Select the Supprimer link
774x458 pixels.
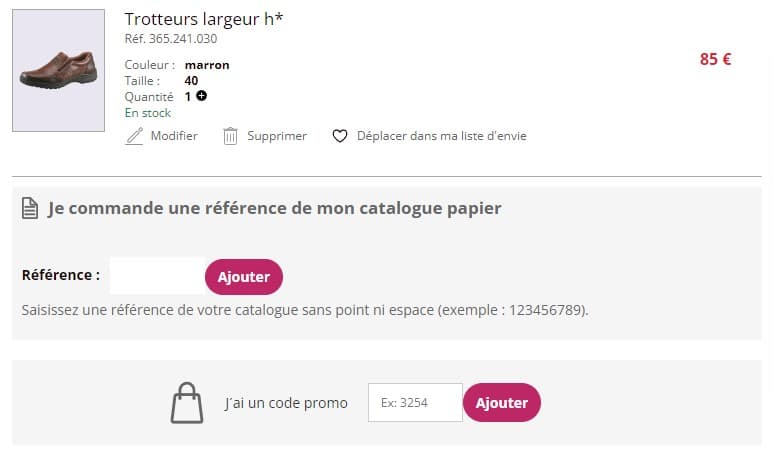[277, 136]
